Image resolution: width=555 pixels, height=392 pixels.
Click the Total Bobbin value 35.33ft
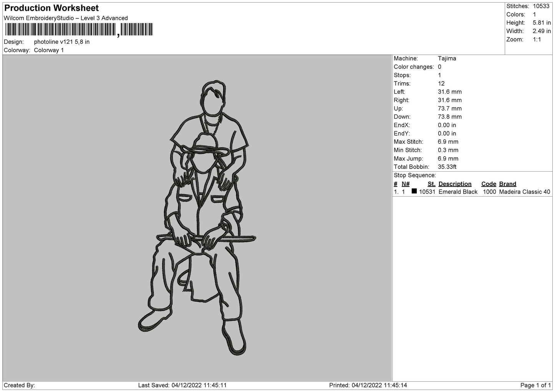point(447,167)
